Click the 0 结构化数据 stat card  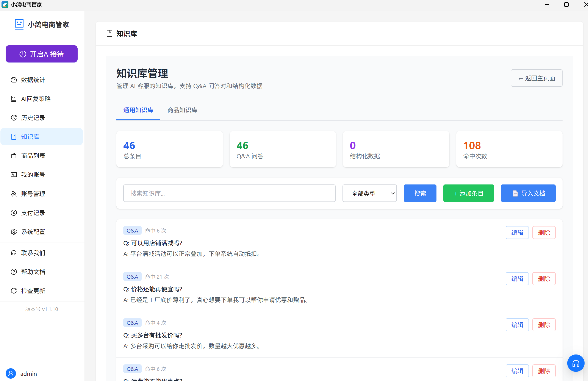[396, 149]
